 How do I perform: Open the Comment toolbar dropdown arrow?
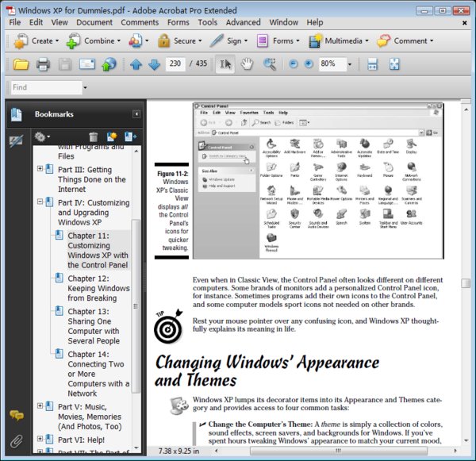pyautogui.click(x=432, y=40)
